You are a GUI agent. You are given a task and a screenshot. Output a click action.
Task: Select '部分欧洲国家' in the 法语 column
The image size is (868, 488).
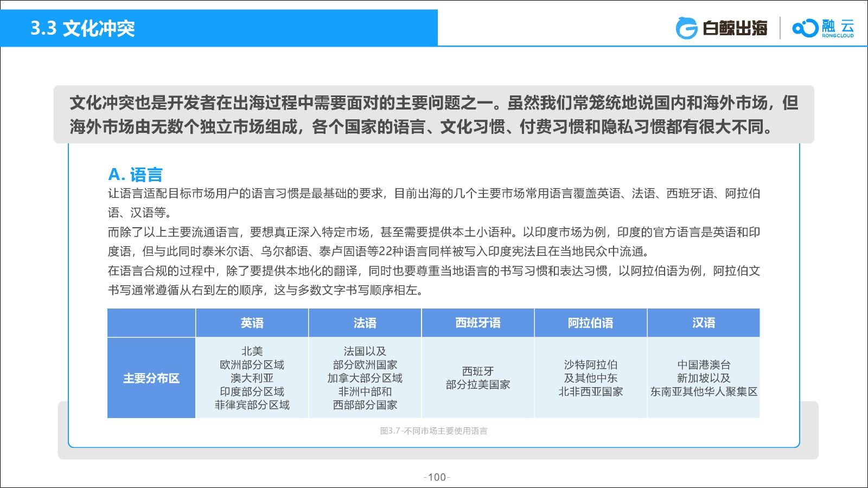(365, 365)
